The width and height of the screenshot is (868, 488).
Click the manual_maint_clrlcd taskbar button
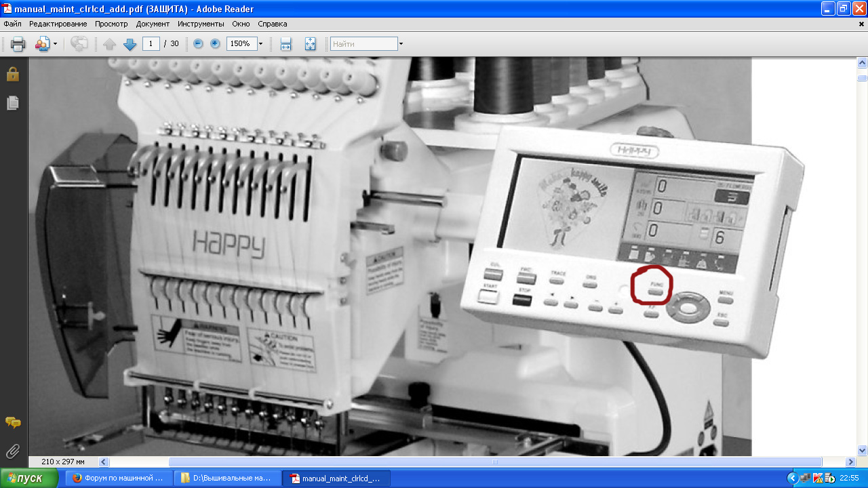pyautogui.click(x=336, y=479)
